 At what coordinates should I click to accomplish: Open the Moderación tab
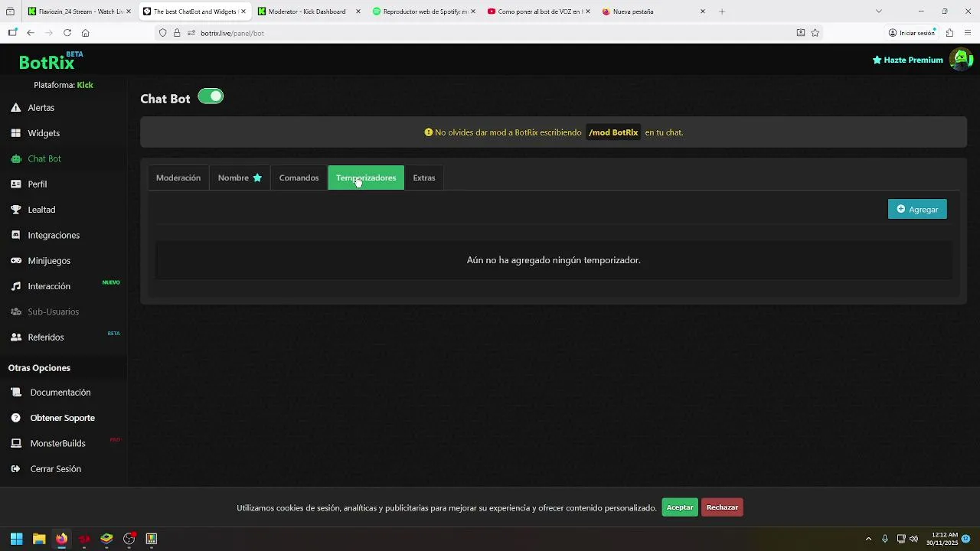pos(178,178)
